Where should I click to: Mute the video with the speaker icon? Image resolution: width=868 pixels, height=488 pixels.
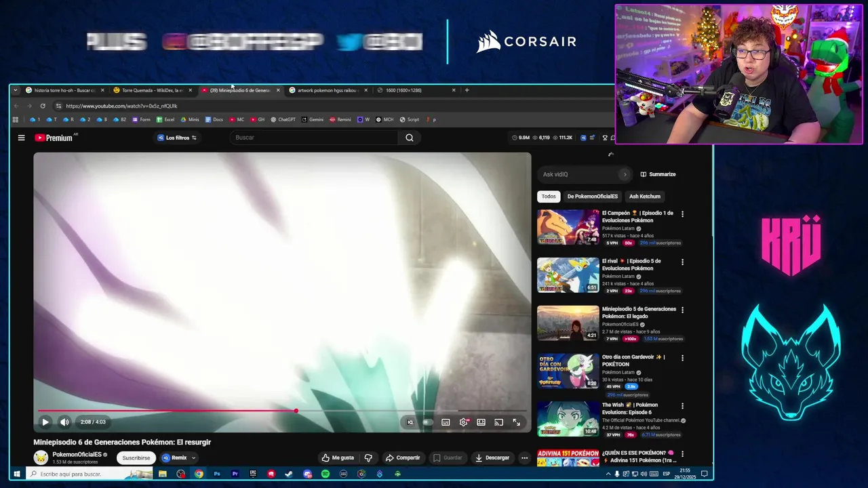tap(64, 422)
